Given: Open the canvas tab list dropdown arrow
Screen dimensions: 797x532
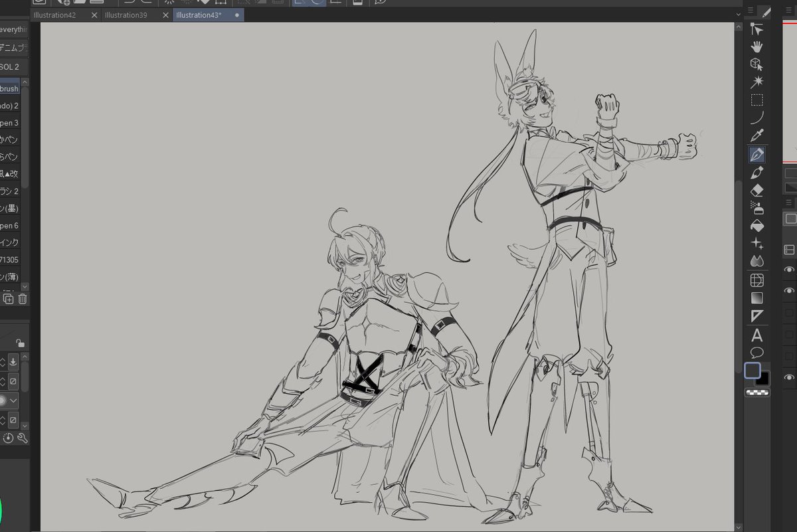Looking at the screenshot, I should pyautogui.click(x=738, y=15).
